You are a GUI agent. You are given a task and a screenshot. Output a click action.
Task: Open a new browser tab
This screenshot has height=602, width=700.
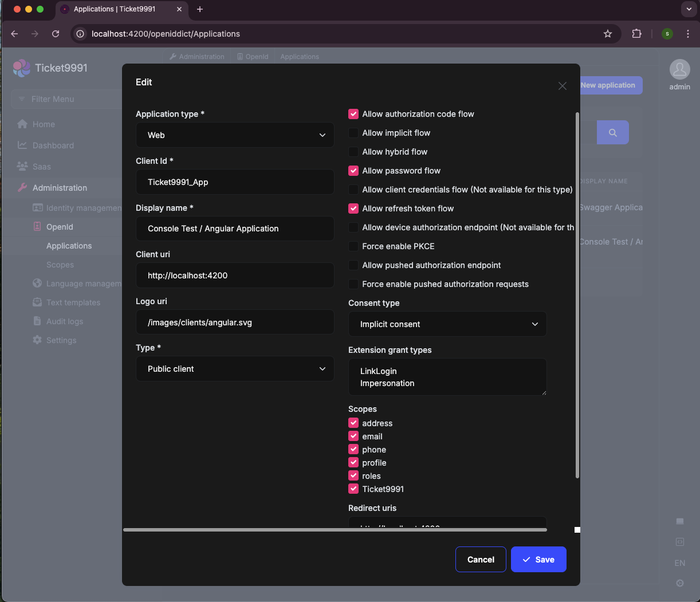(x=200, y=9)
